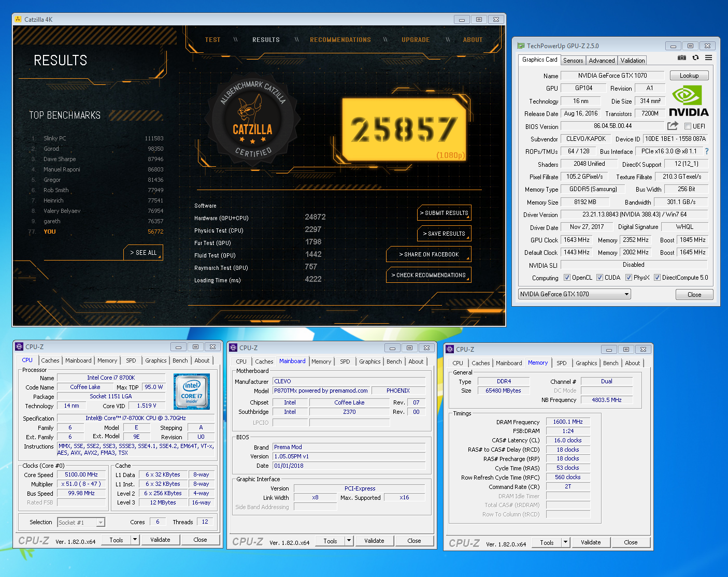The width and height of the screenshot is (728, 577).
Task: Click the Core Speed value 5100.00 MHz
Action: [x=81, y=474]
